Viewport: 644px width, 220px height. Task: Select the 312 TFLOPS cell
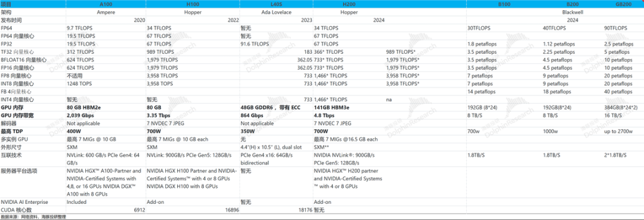(80, 52)
